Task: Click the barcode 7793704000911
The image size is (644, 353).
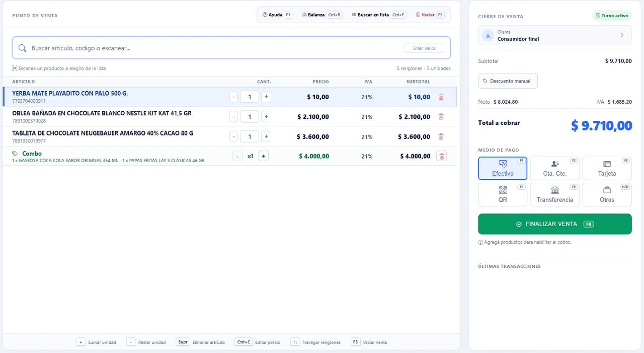Action: click(29, 101)
